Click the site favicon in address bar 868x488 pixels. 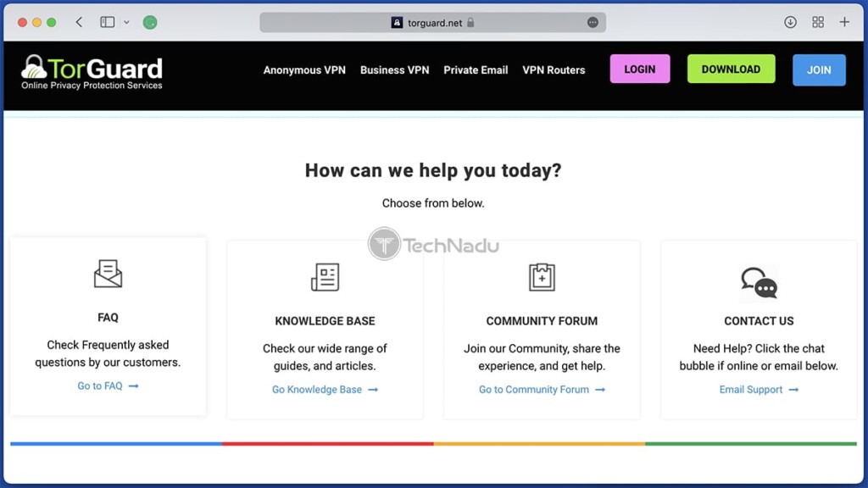(x=397, y=23)
